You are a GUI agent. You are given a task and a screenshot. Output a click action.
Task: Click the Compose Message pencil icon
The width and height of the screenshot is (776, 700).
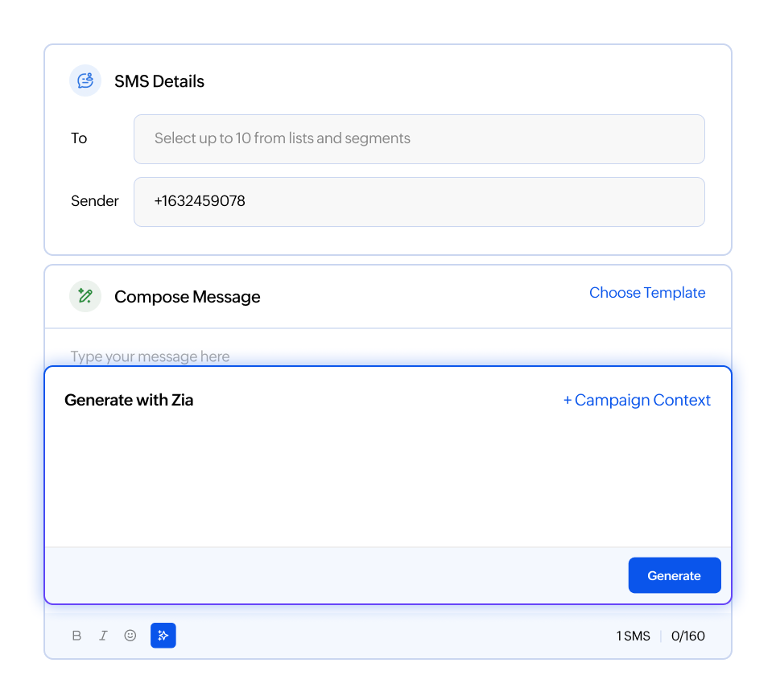pos(85,296)
